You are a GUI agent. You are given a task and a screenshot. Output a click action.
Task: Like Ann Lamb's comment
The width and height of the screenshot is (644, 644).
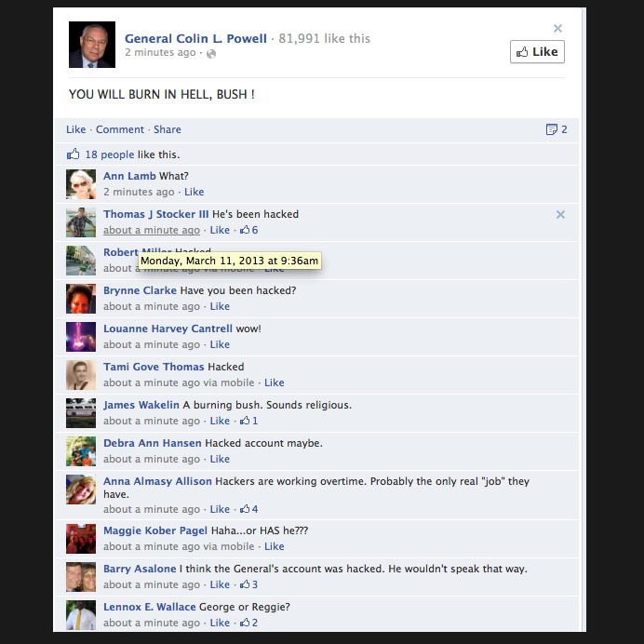[194, 192]
